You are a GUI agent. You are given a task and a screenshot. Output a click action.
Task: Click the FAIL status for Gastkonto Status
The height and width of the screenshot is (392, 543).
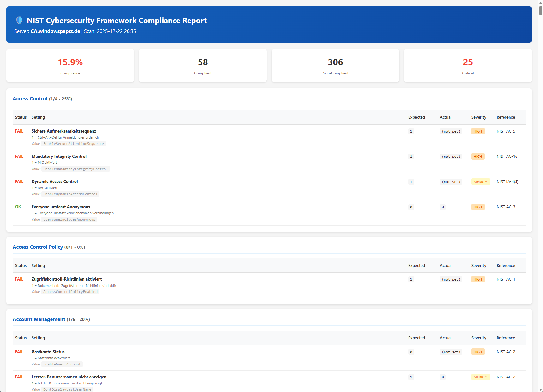[x=19, y=352]
